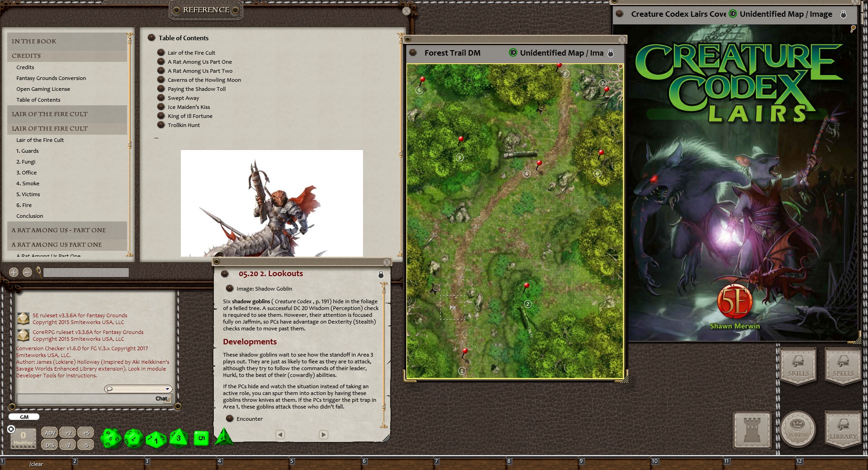Click the tower icon near the bottom right

click(x=753, y=430)
